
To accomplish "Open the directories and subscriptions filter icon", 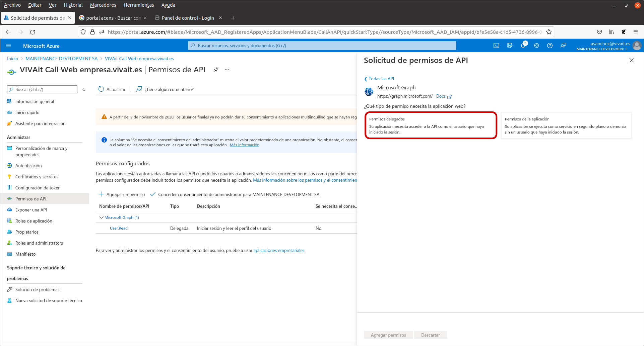I will click(510, 46).
